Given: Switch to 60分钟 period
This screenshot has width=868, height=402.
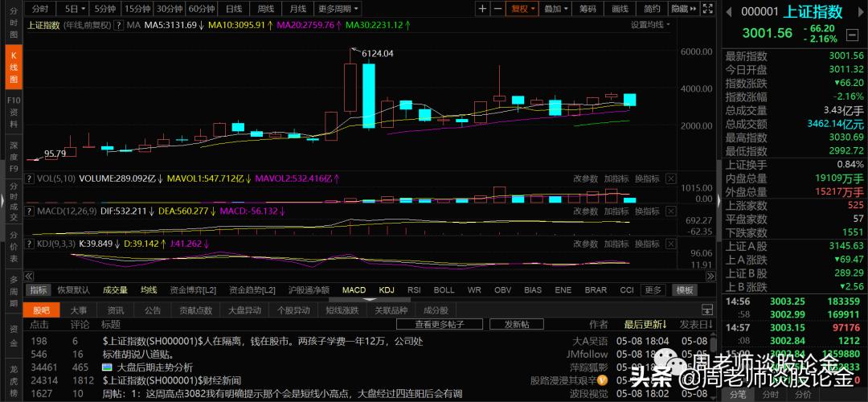Looking at the screenshot, I should tap(201, 8).
